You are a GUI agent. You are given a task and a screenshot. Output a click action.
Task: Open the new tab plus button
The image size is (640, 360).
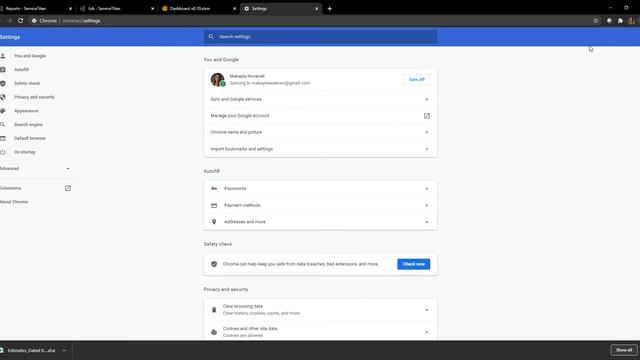(330, 9)
